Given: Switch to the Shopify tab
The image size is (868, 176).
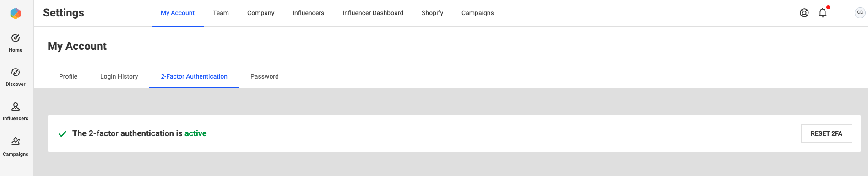Looking at the screenshot, I should (432, 13).
